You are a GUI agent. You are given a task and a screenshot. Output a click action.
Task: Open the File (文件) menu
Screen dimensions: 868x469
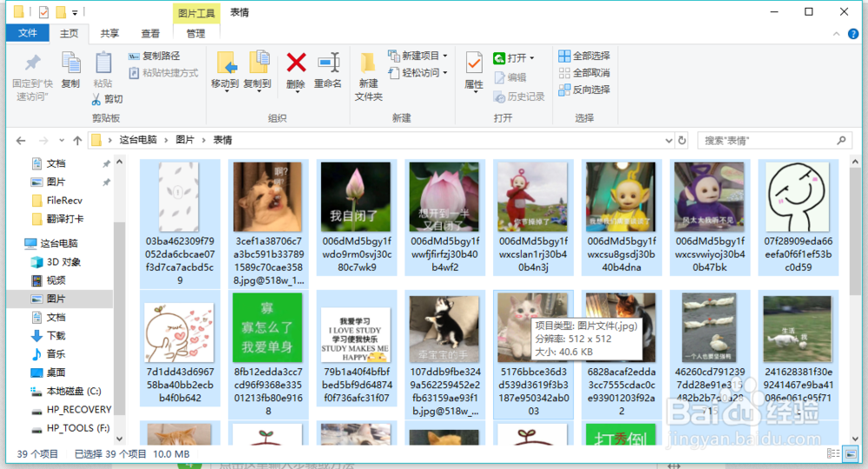[x=27, y=33]
